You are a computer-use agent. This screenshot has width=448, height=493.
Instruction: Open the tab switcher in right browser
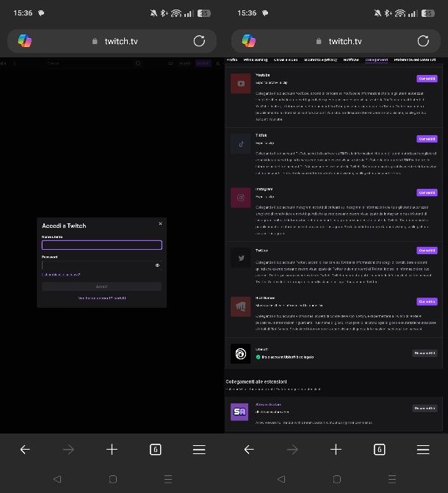379,450
